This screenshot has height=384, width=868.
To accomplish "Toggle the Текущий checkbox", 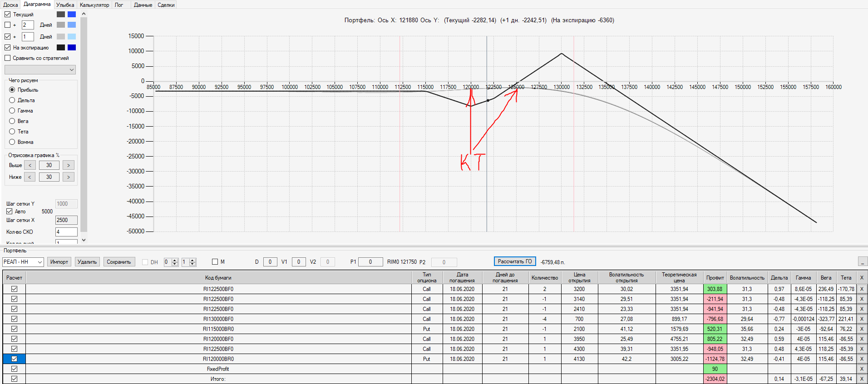I will (x=8, y=15).
